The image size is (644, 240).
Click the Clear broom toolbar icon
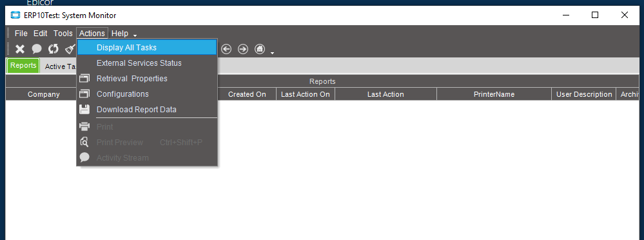(70, 49)
